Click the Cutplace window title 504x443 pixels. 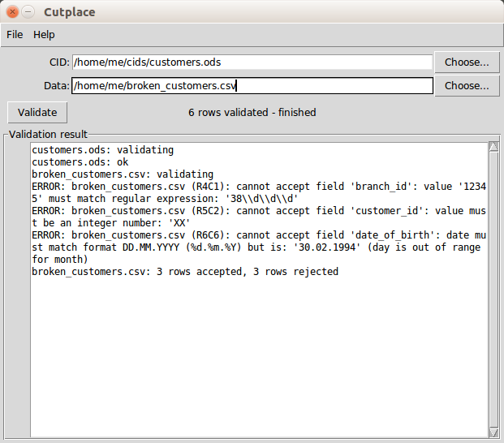coord(70,12)
